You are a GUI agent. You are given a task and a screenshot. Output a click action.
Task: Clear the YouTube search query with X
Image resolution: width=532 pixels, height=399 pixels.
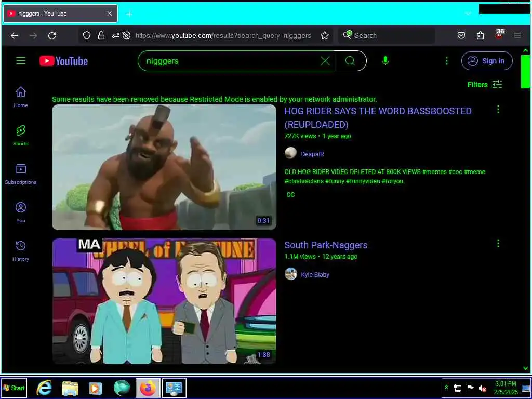click(x=325, y=61)
